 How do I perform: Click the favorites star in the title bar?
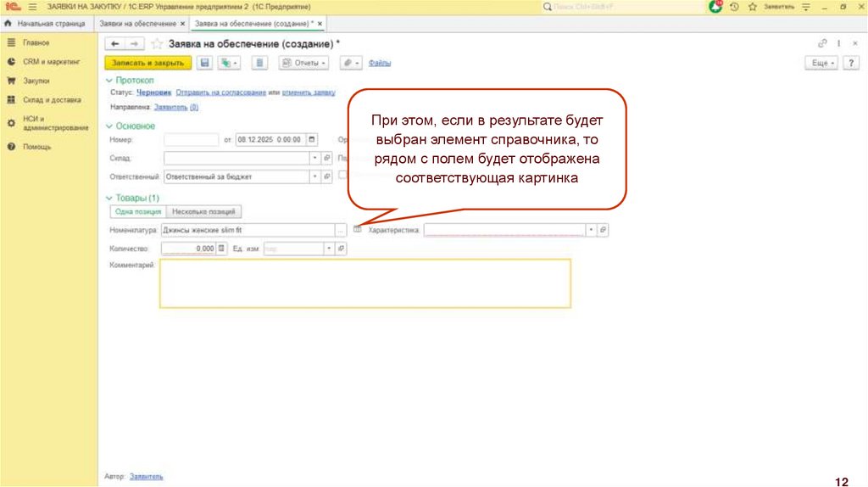[x=752, y=7]
